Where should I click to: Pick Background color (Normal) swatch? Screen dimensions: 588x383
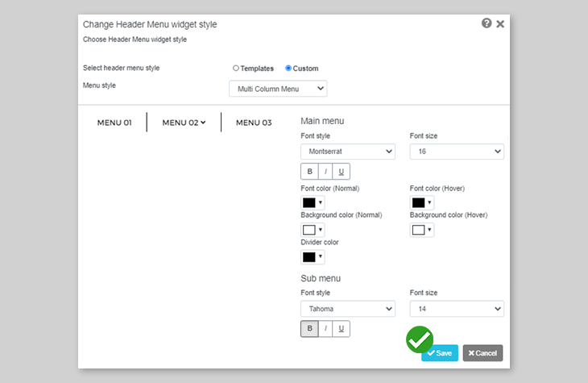[x=313, y=230]
